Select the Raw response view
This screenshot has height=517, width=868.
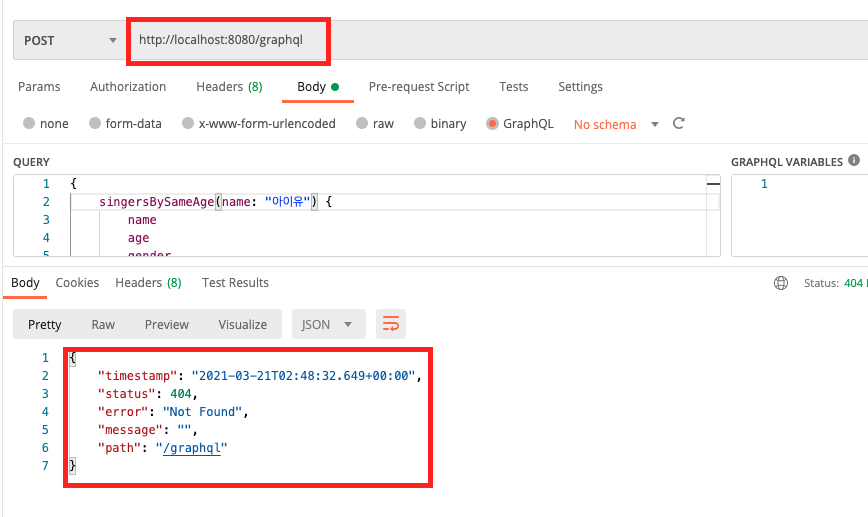103,324
